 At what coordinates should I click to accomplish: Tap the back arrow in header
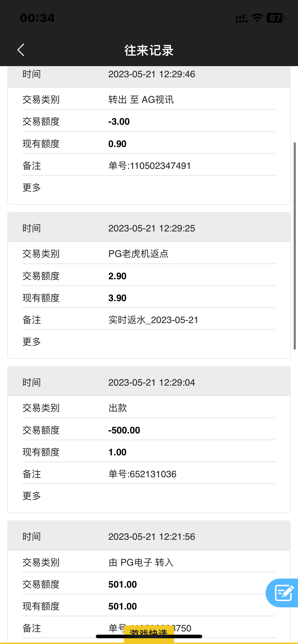click(x=21, y=50)
